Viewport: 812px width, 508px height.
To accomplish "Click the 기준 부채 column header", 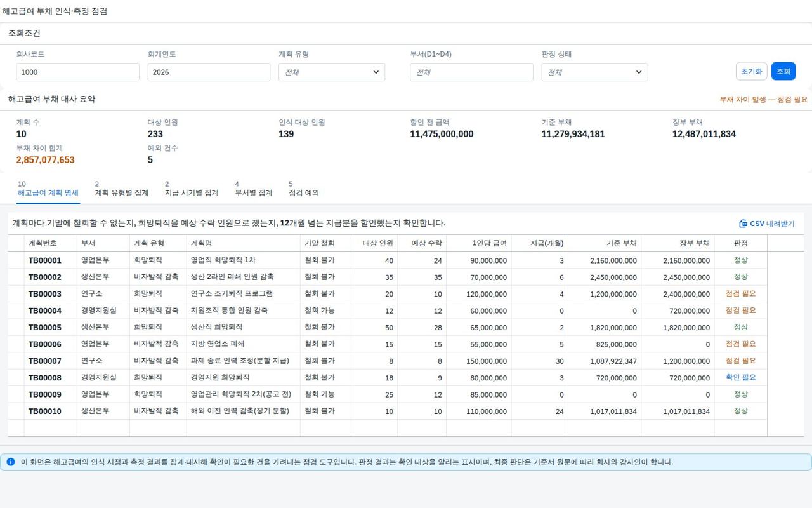I will pyautogui.click(x=605, y=243).
